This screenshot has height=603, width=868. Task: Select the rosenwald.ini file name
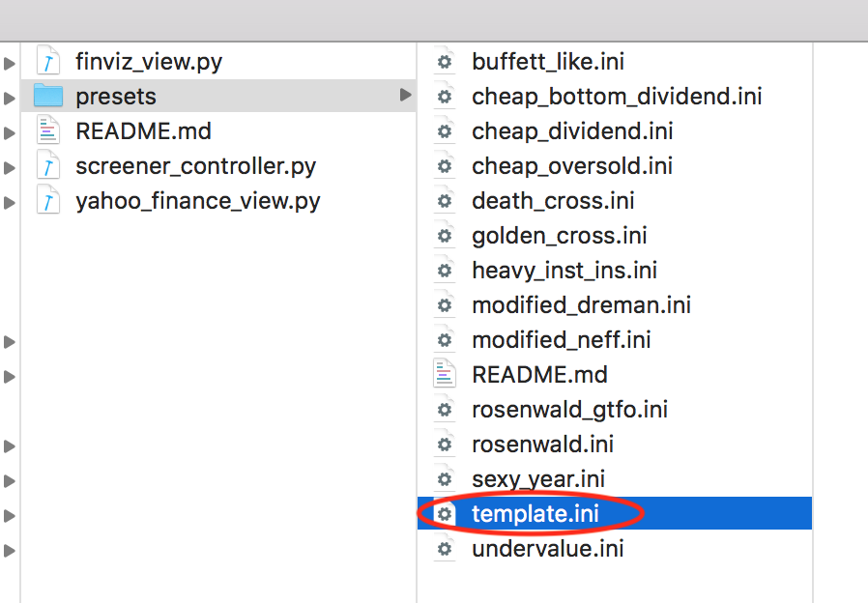pos(542,445)
